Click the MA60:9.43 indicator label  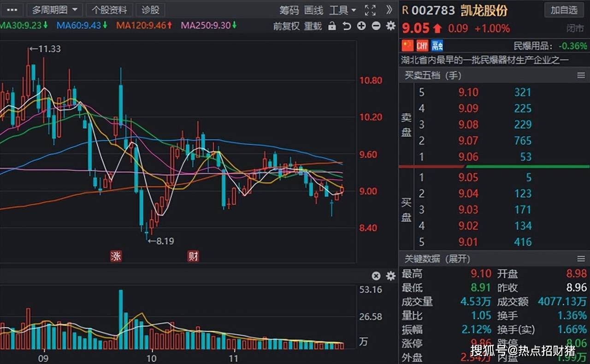coord(82,25)
